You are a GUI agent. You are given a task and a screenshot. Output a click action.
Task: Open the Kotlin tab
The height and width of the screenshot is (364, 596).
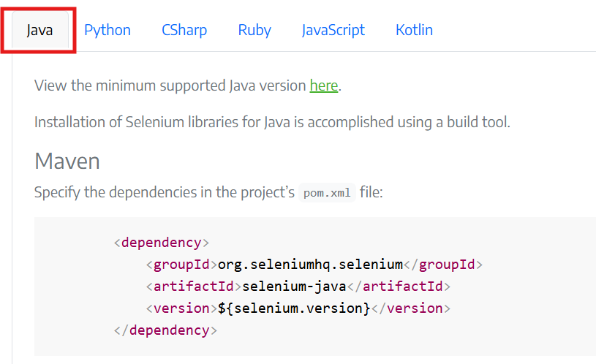point(415,30)
